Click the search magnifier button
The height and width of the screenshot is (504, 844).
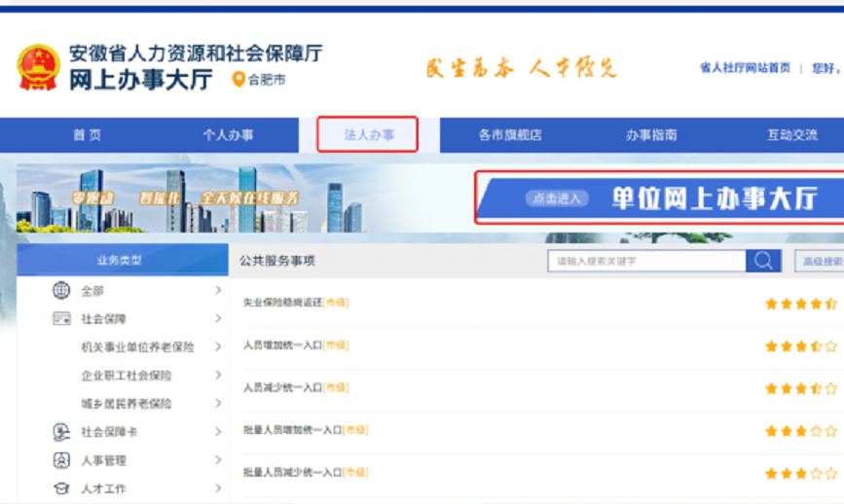point(763,261)
